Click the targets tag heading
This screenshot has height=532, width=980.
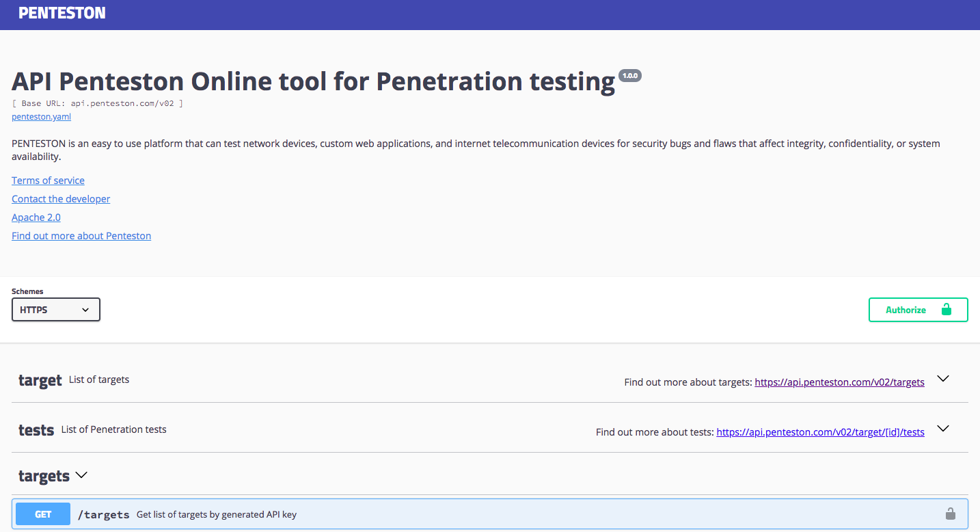click(x=44, y=476)
